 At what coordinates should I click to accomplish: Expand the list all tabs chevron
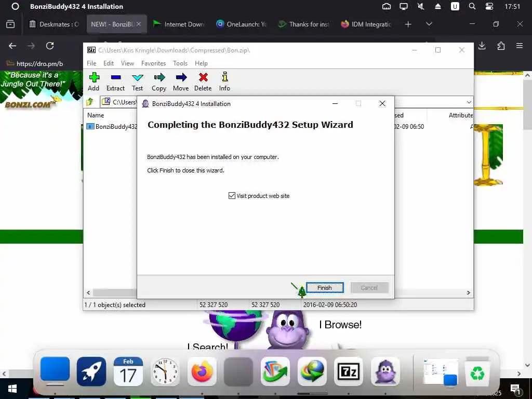(429, 24)
